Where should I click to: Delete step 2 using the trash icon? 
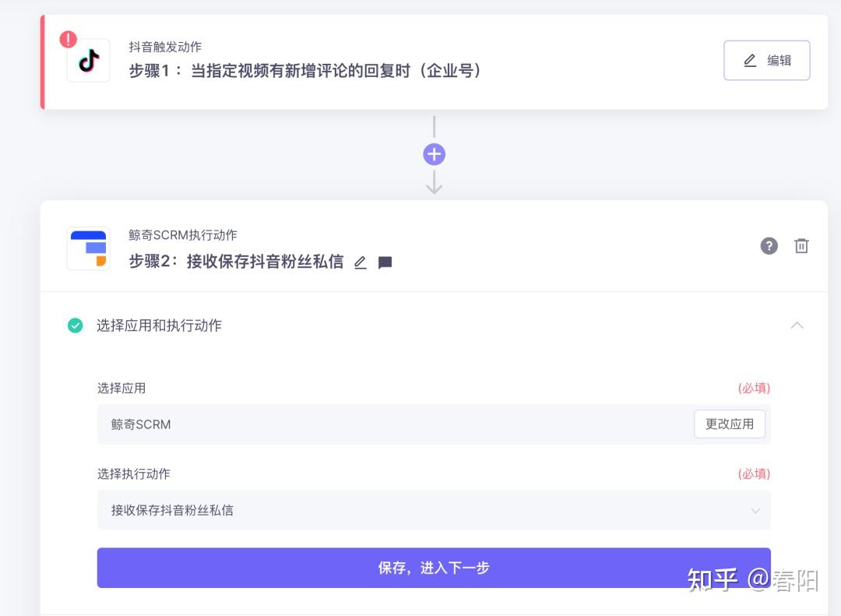(x=801, y=246)
